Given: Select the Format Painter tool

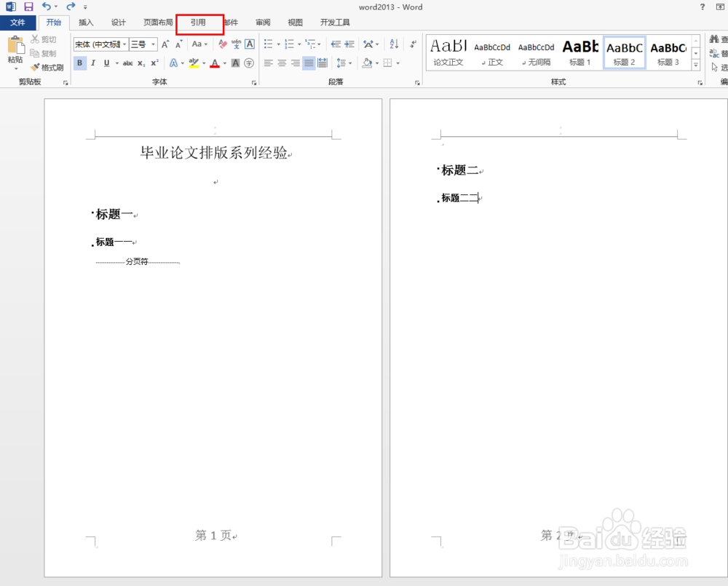Looking at the screenshot, I should [48, 68].
